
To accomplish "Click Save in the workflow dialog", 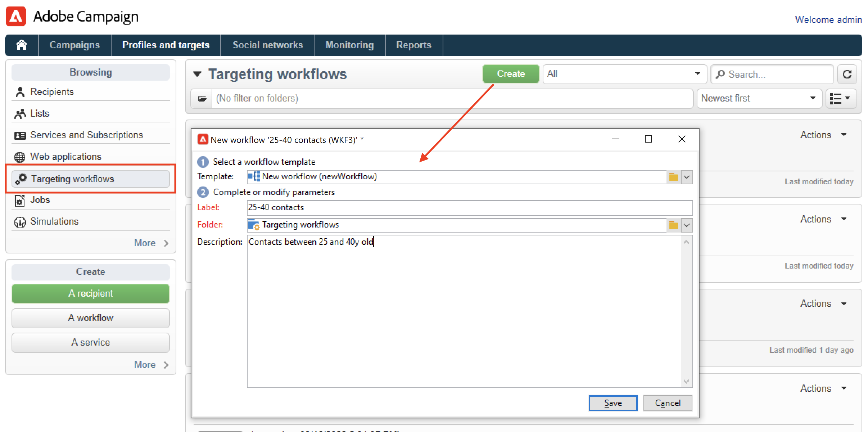I will pyautogui.click(x=613, y=403).
